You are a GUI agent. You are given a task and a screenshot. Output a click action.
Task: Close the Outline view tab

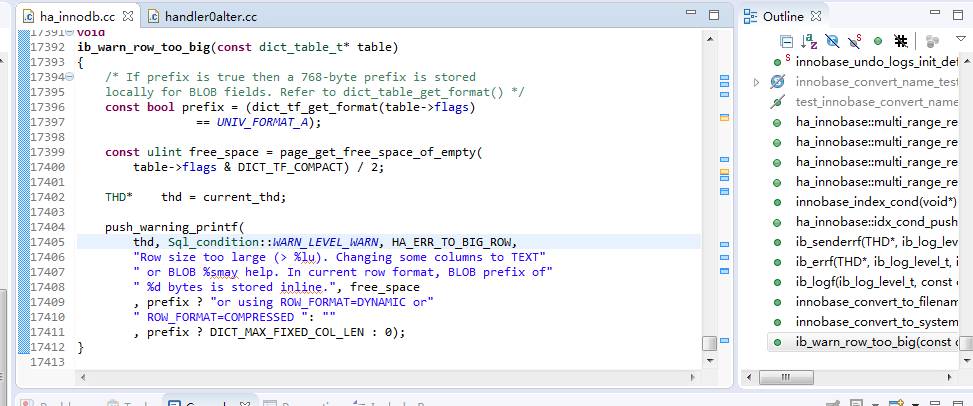tap(817, 16)
